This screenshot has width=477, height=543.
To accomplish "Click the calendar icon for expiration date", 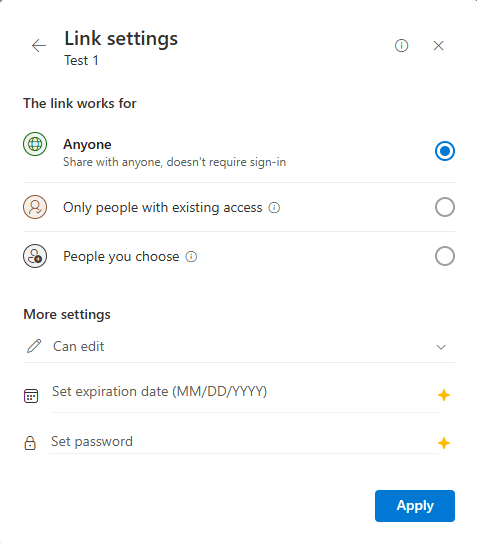I will tap(31, 396).
